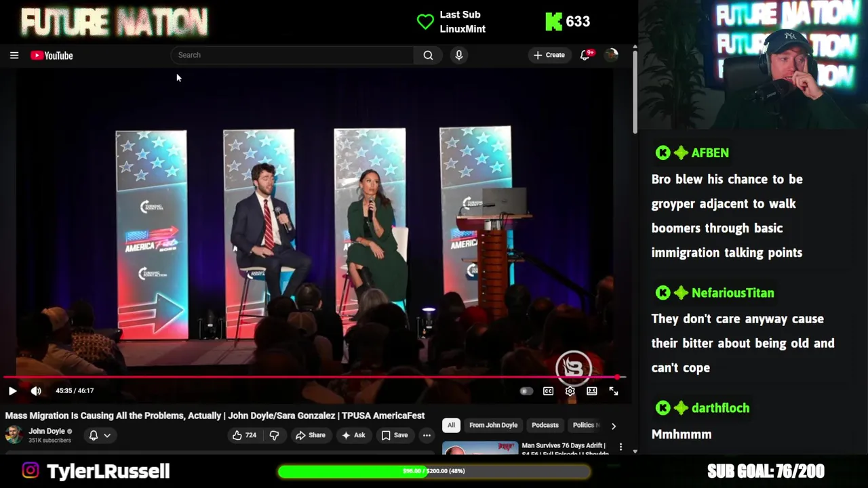Open the John Doyle channel name link
The height and width of the screenshot is (488, 868).
[47, 431]
